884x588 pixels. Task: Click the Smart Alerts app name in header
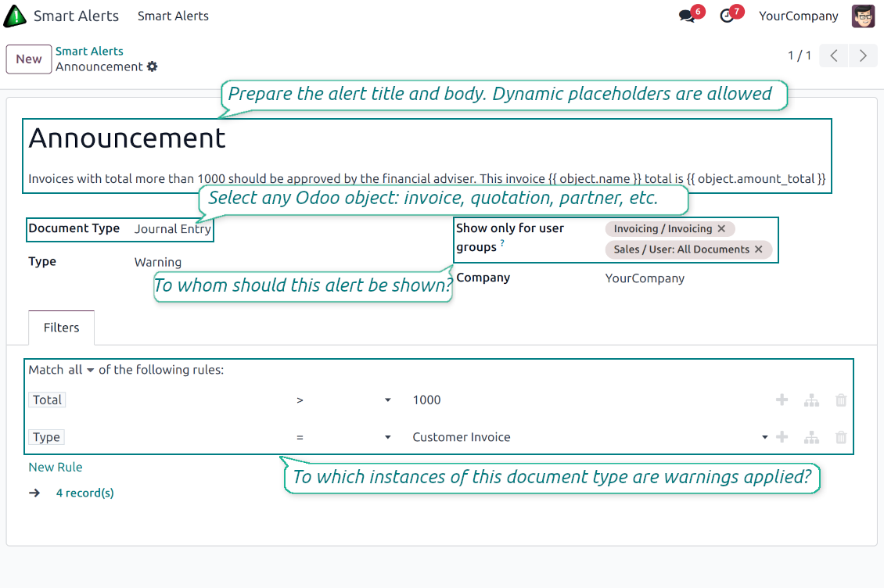click(76, 16)
